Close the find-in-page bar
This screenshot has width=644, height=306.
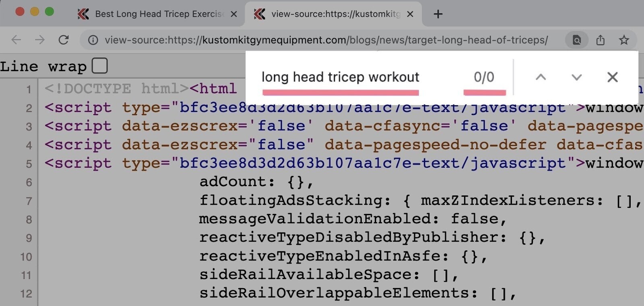pyautogui.click(x=612, y=77)
